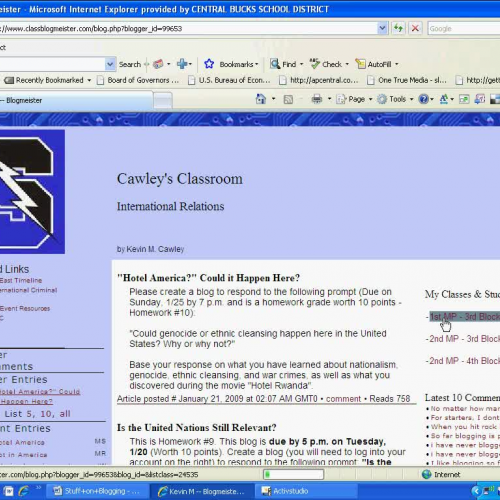The width and height of the screenshot is (500, 500).
Task: Click the school S lightning logo
Action: tap(32, 192)
